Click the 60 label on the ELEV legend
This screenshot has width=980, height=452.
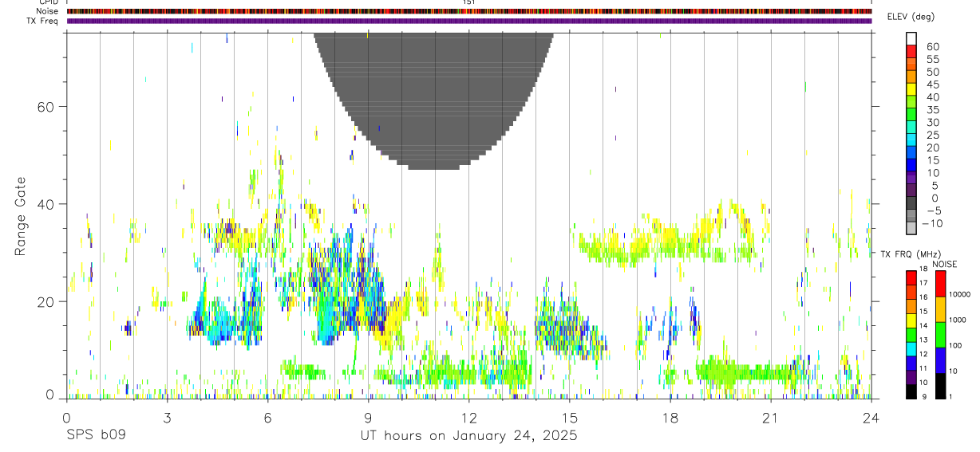[932, 46]
